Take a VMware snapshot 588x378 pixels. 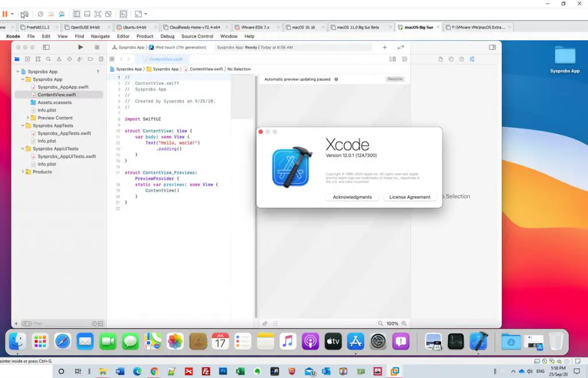pos(40,14)
